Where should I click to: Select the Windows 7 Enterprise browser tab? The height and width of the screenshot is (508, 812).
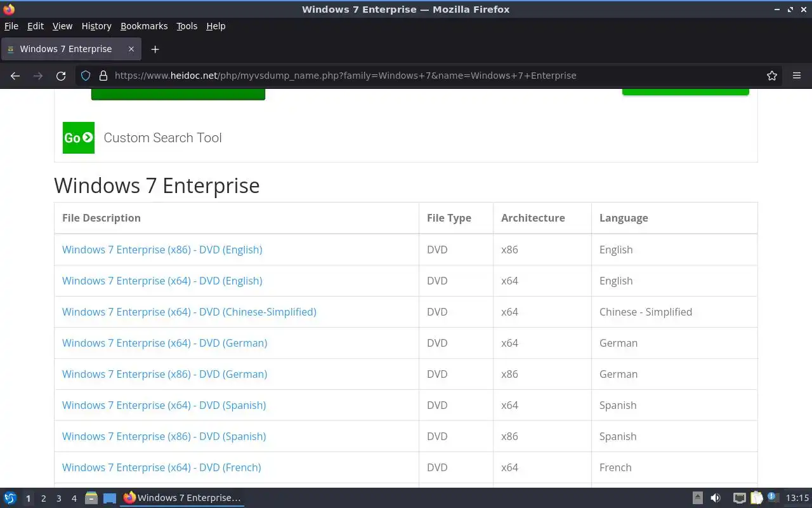tap(70, 49)
